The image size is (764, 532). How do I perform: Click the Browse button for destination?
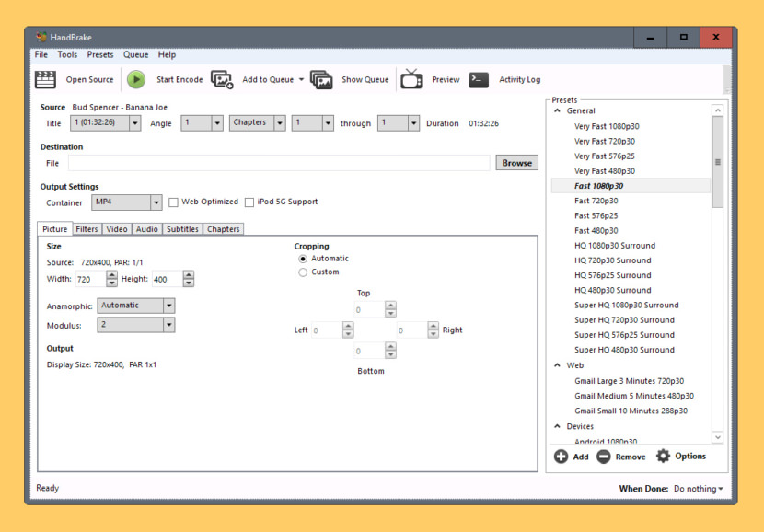(x=517, y=163)
